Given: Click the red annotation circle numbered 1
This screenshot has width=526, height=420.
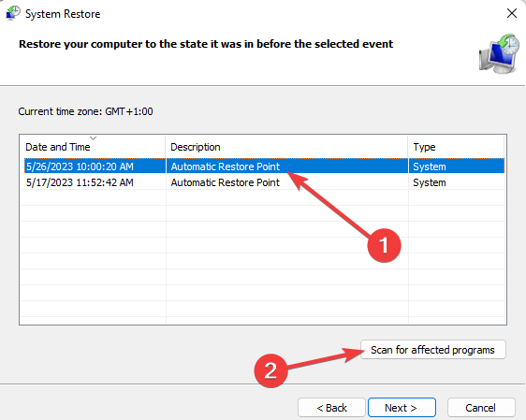Looking at the screenshot, I should [384, 245].
